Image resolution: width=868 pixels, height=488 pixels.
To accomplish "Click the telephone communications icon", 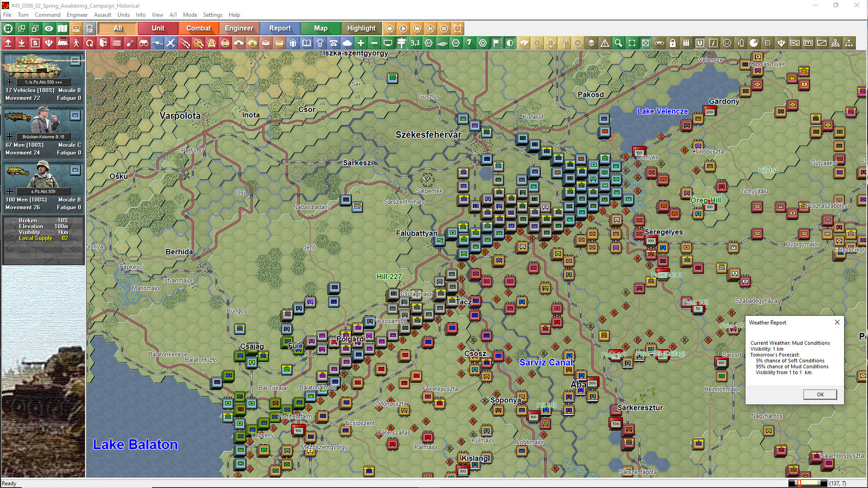I will [x=334, y=43].
